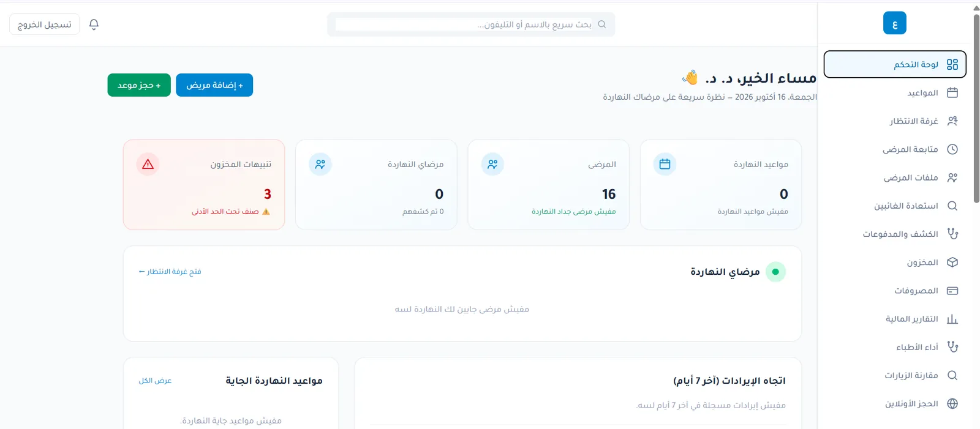Click the clock icon beside متابعة المرضى
This screenshot has height=429, width=980.
point(952,149)
